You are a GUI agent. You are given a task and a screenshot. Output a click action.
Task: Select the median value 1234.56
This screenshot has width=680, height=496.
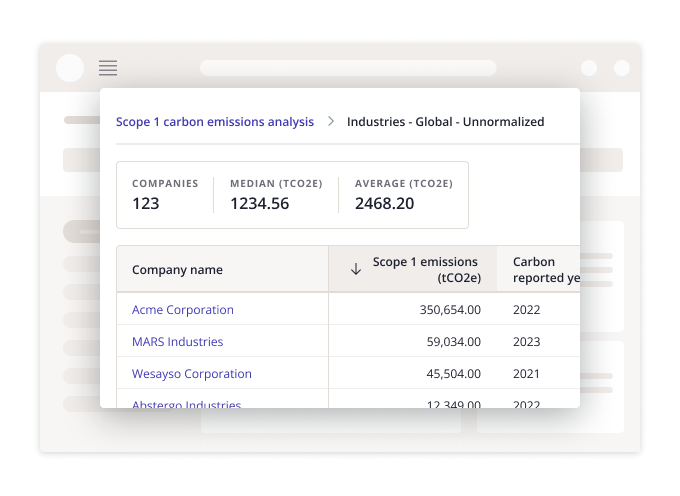tap(259, 203)
